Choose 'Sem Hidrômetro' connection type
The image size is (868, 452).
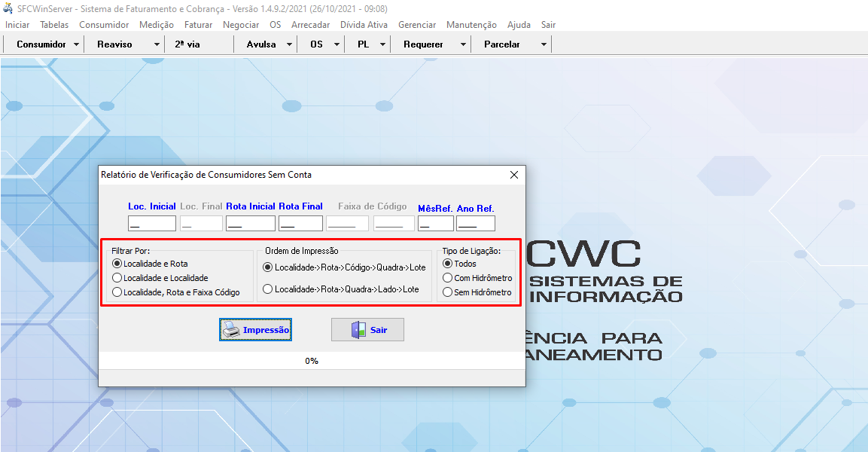(x=447, y=292)
